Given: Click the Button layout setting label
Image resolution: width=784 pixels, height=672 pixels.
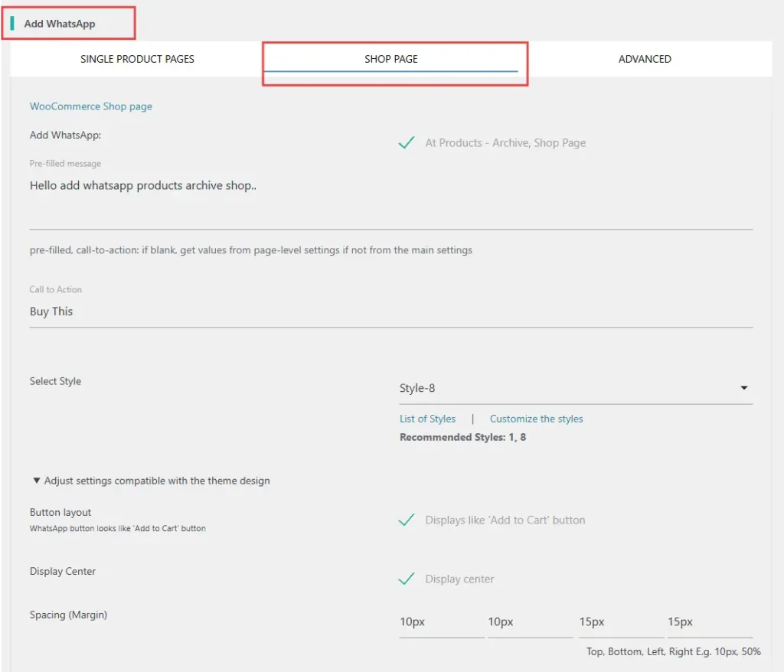Looking at the screenshot, I should click(60, 512).
